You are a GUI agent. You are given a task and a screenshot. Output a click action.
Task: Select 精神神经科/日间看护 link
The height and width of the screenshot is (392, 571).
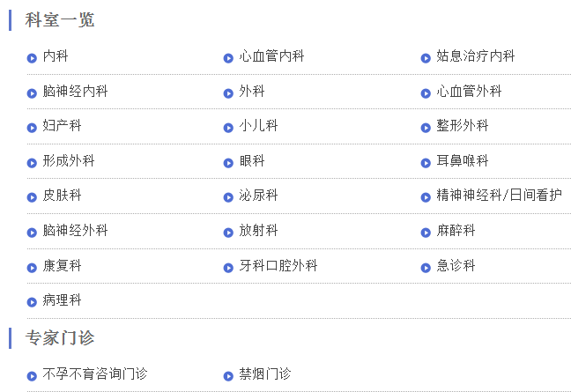pyautogui.click(x=499, y=195)
